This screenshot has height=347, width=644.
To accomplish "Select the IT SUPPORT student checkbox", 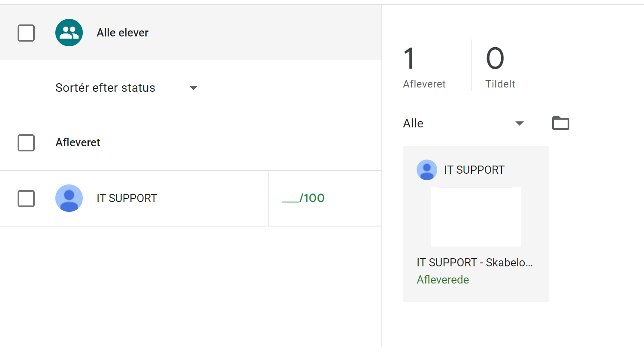I will pos(26,198).
